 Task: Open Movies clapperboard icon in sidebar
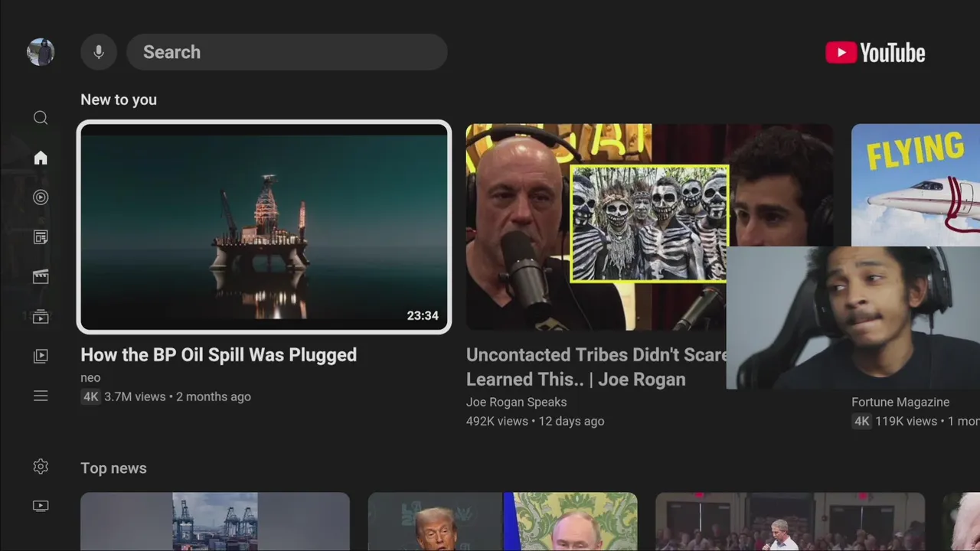[41, 277]
